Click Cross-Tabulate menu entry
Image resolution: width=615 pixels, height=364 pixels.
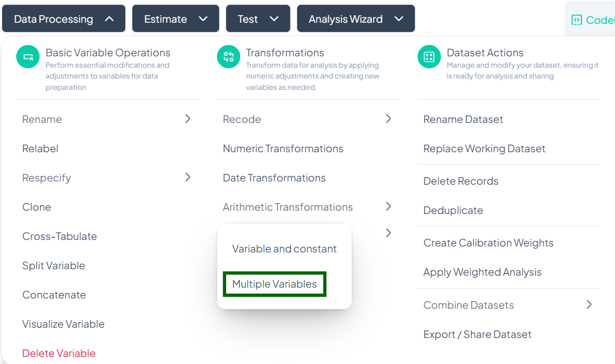60,236
